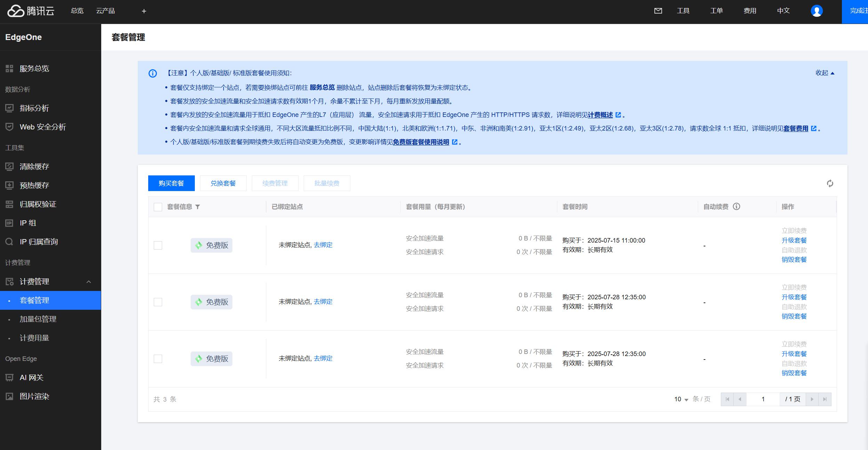
Task: Click the page number input field
Action: [x=763, y=399]
